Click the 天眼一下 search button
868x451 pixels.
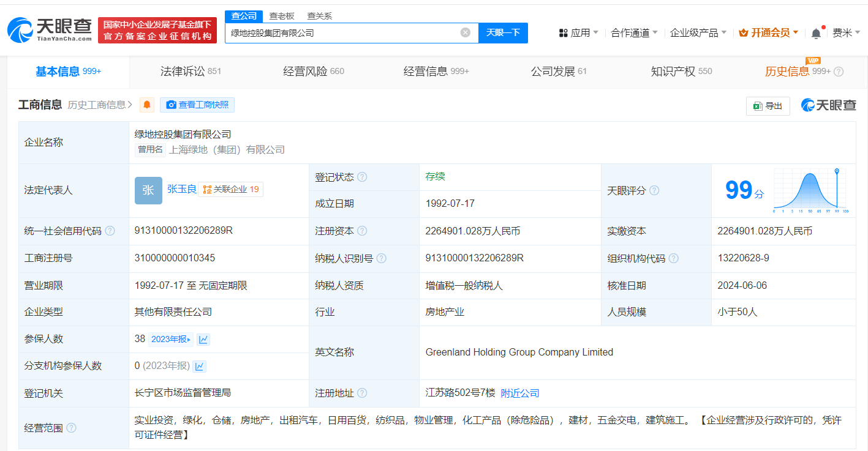503,32
